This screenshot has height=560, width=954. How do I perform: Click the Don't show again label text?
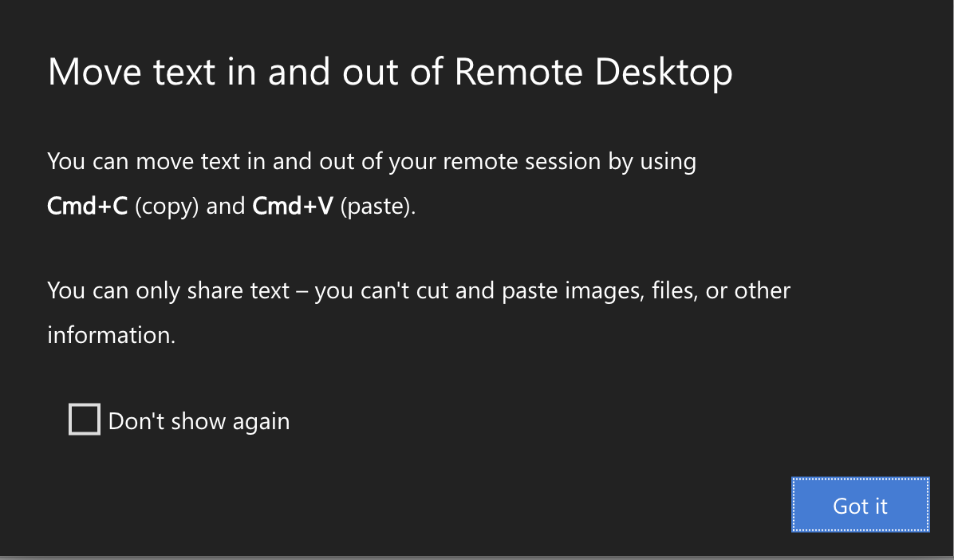pyautogui.click(x=199, y=421)
